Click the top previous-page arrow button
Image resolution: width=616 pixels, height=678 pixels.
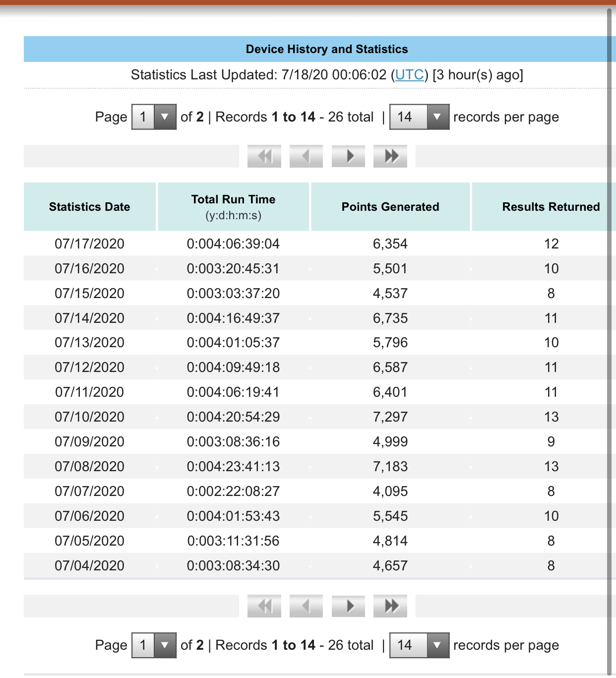coord(306,156)
